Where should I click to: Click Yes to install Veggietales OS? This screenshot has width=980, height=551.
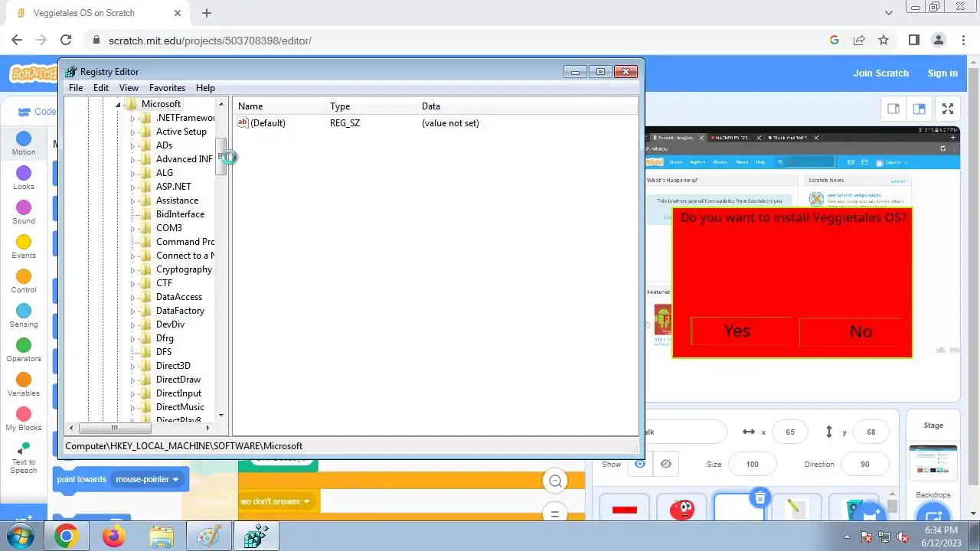coord(741,331)
